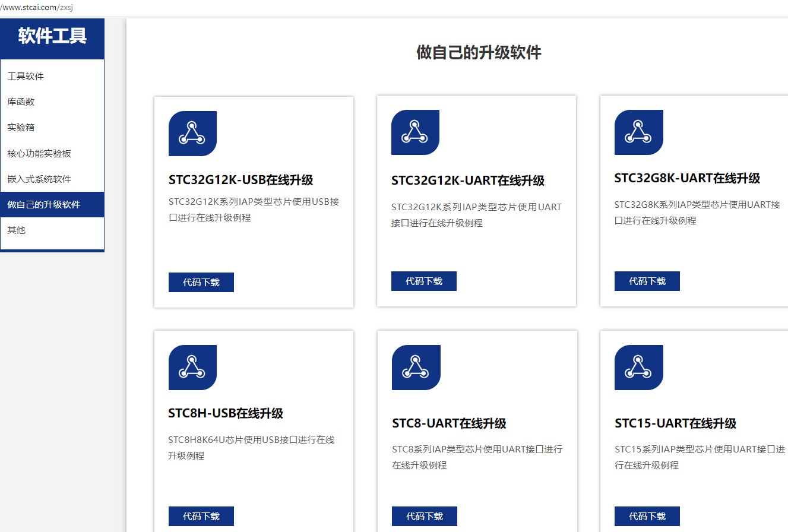The height and width of the screenshot is (532, 788).
Task: Click the 软件工具 sidebar header
Action: tap(52, 36)
